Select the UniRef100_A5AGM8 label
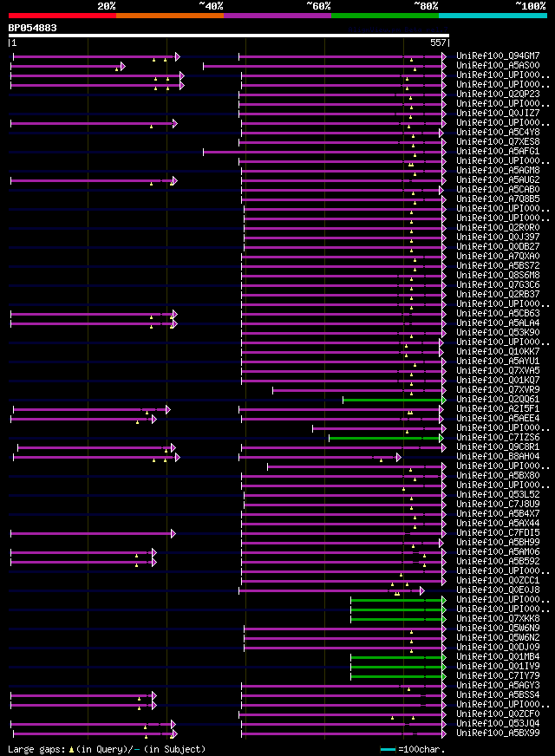 (498, 170)
